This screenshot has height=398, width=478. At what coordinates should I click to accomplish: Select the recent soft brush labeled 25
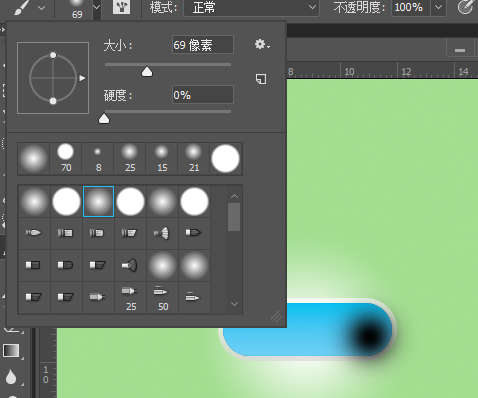[x=130, y=158]
